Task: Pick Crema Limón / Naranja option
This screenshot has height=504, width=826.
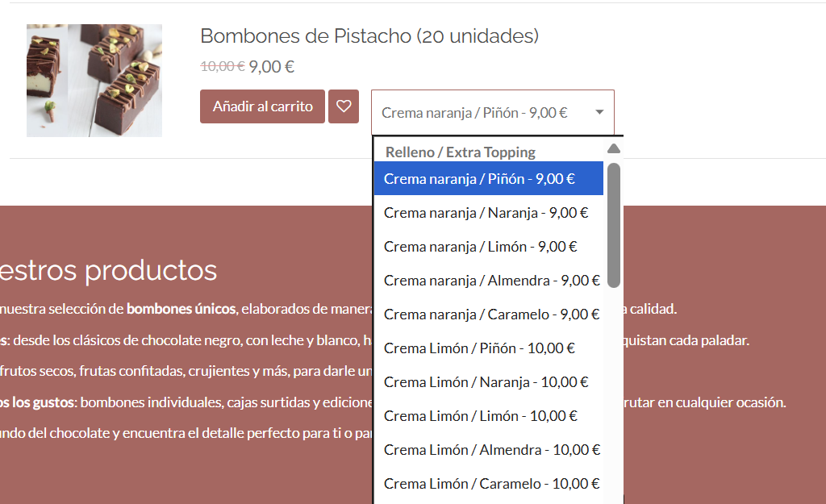Action: [486, 382]
